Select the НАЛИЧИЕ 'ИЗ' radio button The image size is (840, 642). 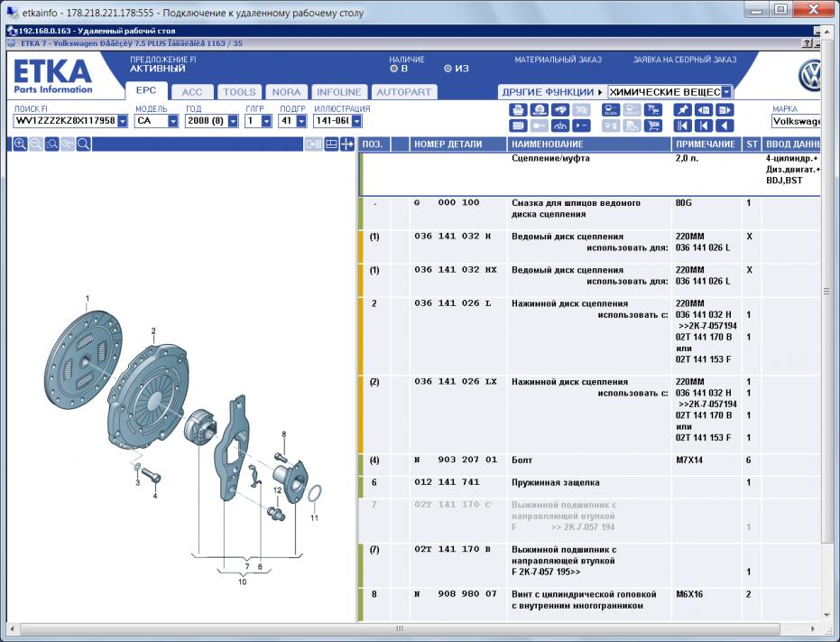[448, 69]
